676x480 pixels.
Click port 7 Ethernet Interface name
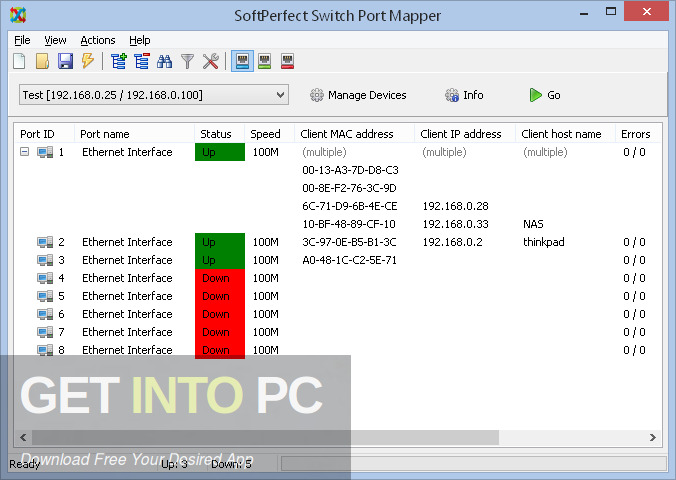[127, 332]
